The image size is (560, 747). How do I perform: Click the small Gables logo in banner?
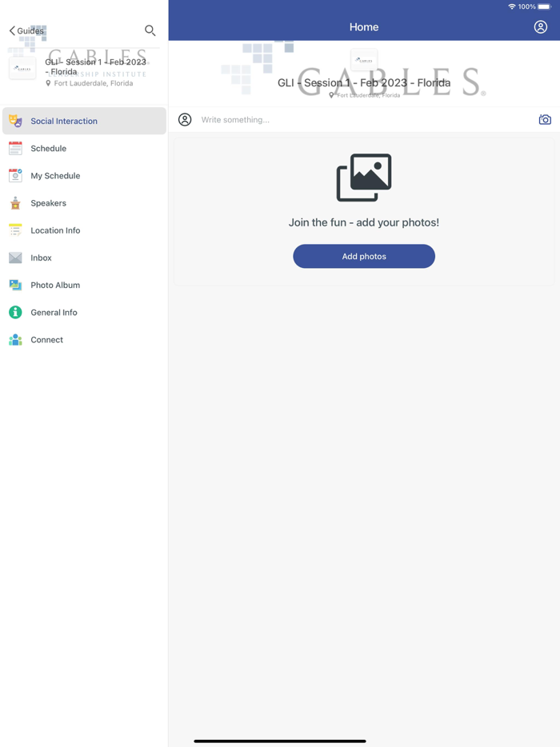click(364, 61)
